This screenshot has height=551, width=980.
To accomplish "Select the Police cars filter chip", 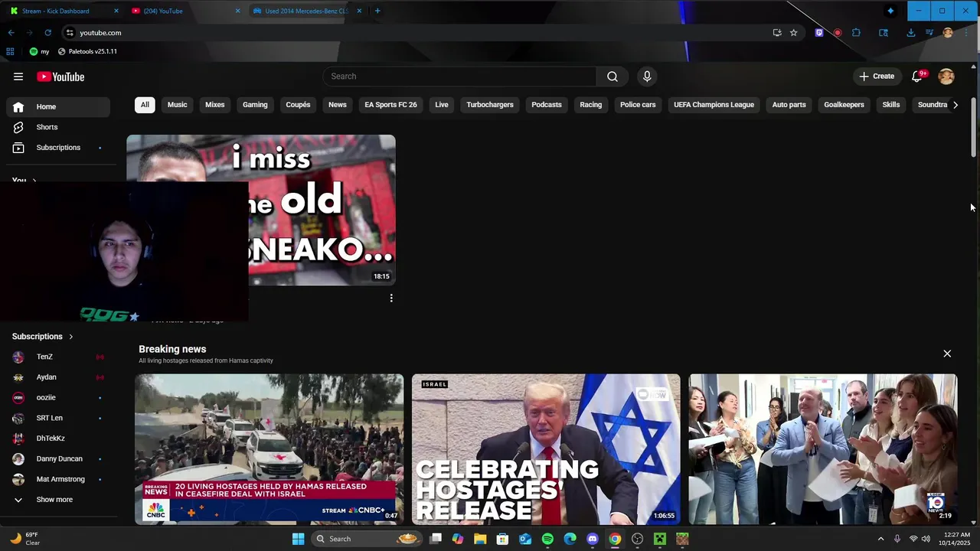I will [x=638, y=105].
